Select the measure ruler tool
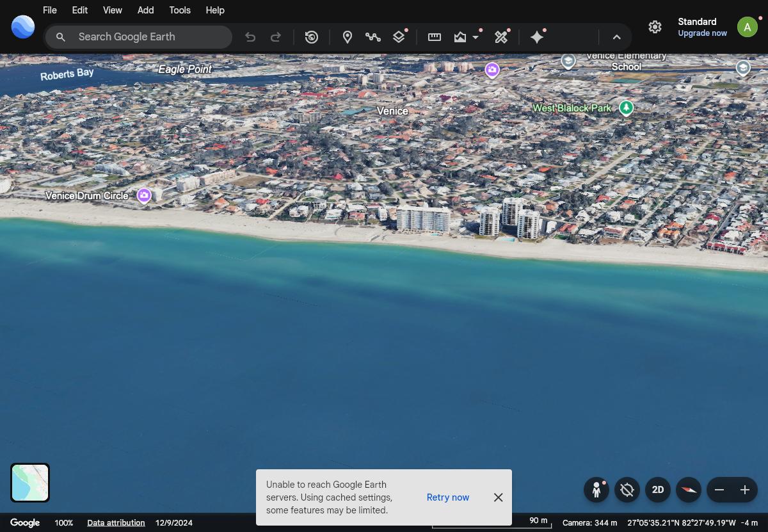The width and height of the screenshot is (768, 532). point(435,37)
